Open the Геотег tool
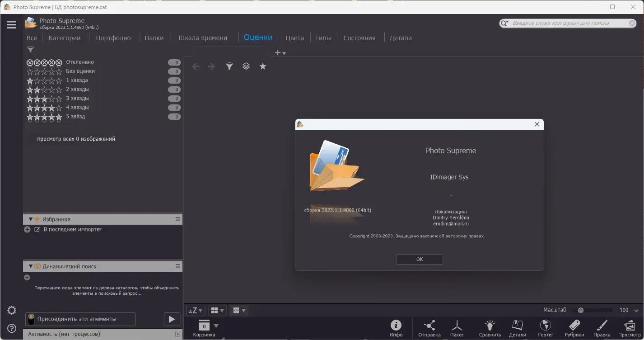The width and height of the screenshot is (644, 340). pyautogui.click(x=546, y=328)
